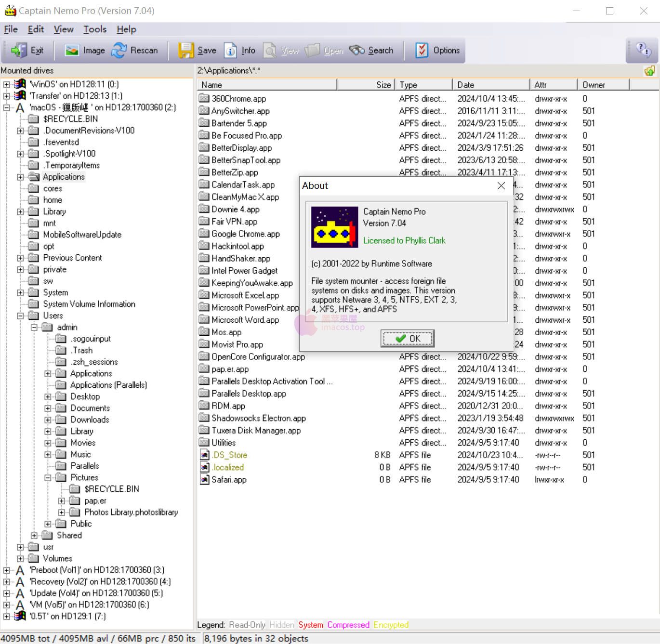Open file Info from the toolbar
The image size is (660, 644).
(240, 50)
